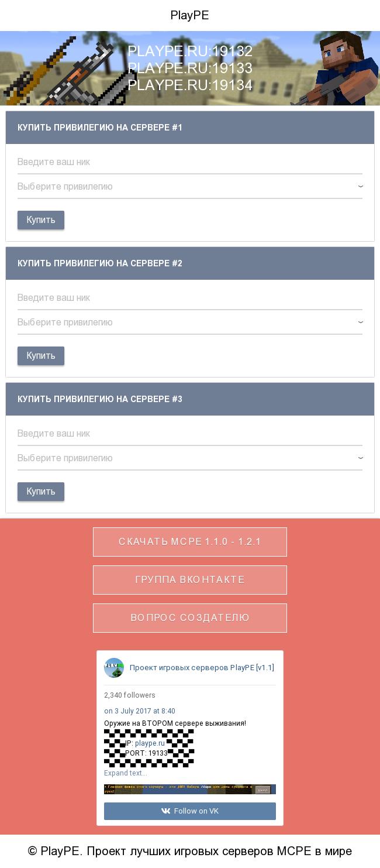Click Скачать MCPE 1.1.0 - 1.2.1 button
380x868 pixels.
point(190,542)
